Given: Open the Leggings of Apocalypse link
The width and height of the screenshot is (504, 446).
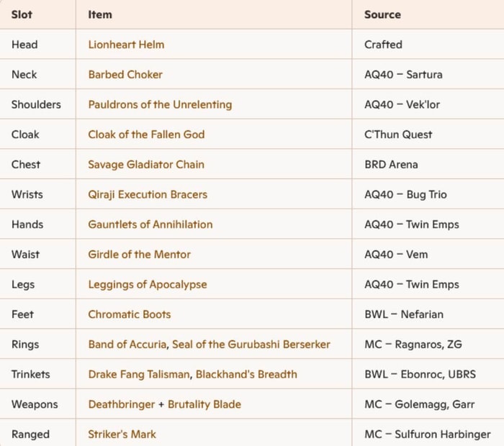Looking at the screenshot, I should pyautogui.click(x=148, y=285).
